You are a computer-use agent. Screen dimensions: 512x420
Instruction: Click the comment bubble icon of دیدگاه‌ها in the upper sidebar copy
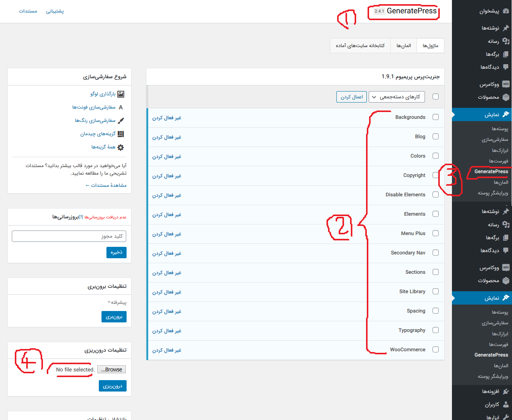(506, 67)
